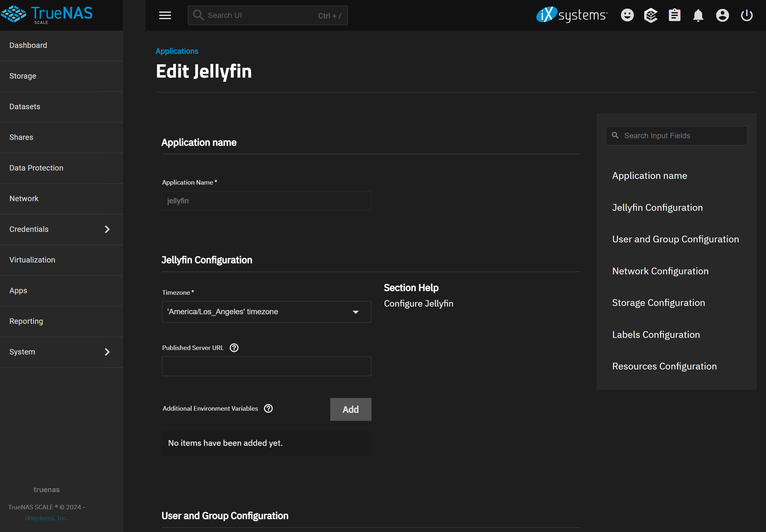The height and width of the screenshot is (532, 766).
Task: Click the power icon
Action: point(746,15)
